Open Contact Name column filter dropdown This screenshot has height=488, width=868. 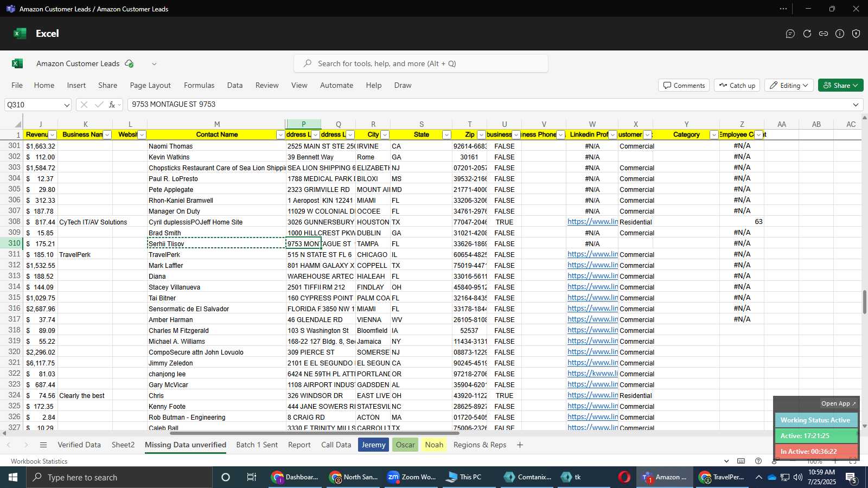(x=280, y=134)
